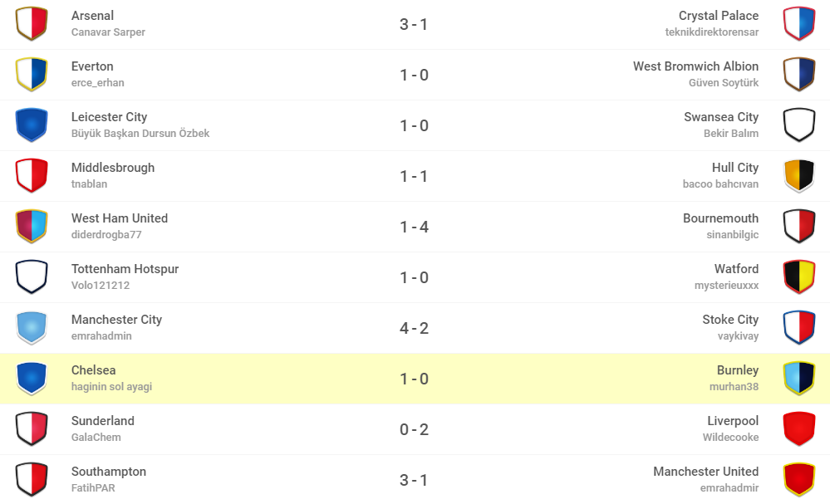Click Arsenal's red and white shield crest

(32, 24)
